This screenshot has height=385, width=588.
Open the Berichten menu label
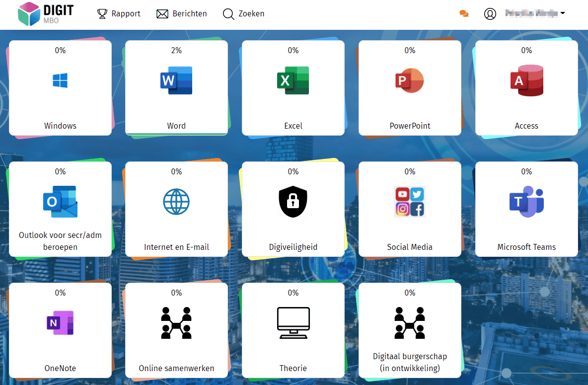(x=190, y=13)
